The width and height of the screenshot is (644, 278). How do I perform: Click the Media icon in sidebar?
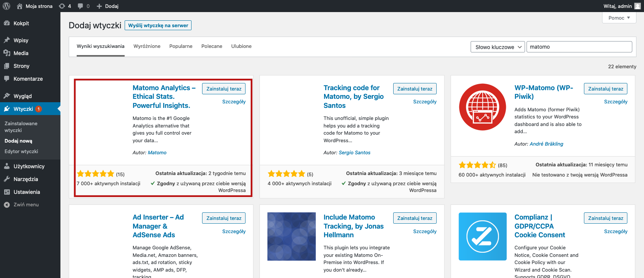7,53
